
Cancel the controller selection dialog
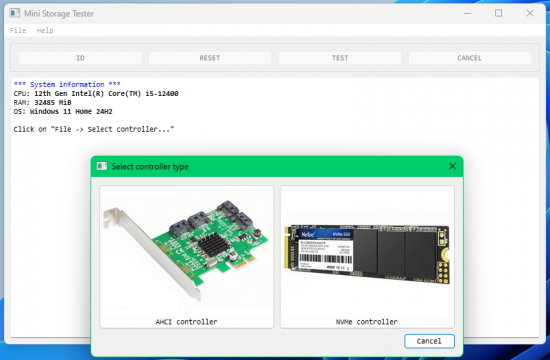pyautogui.click(x=429, y=341)
